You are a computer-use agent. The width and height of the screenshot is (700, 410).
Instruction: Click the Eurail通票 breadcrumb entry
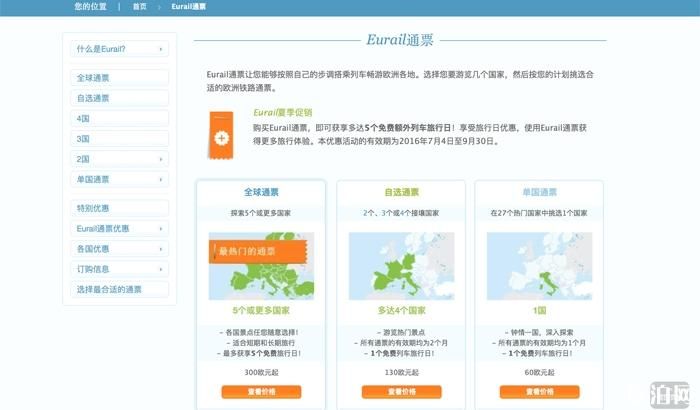[x=188, y=7]
